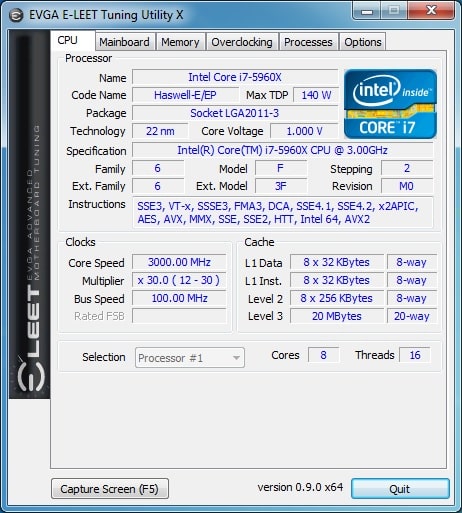Click the Stepping value 2
This screenshot has height=513, width=462.
click(x=407, y=168)
